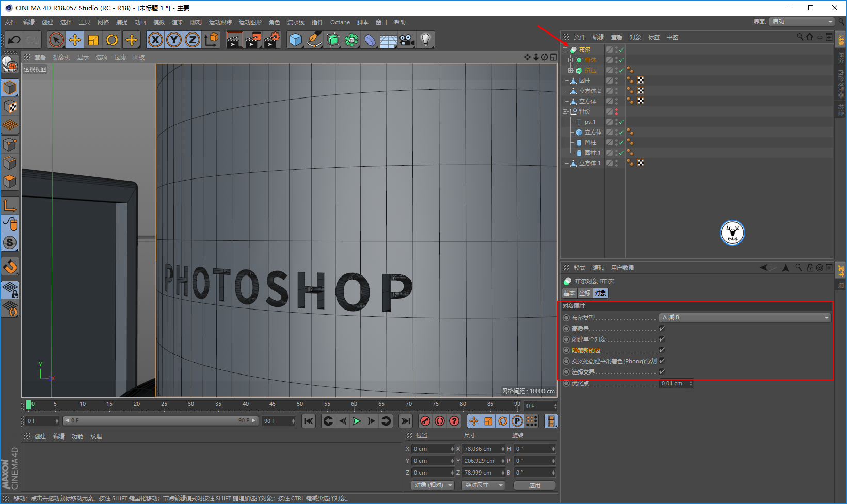Toggle the 高质量 checkbox
This screenshot has height=504, width=847.
coord(662,329)
